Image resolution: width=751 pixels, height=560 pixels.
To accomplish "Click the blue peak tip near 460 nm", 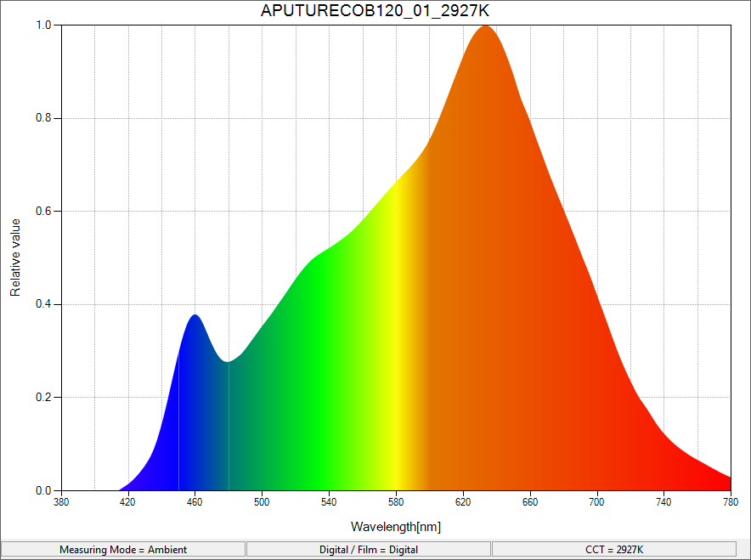I will [195, 316].
